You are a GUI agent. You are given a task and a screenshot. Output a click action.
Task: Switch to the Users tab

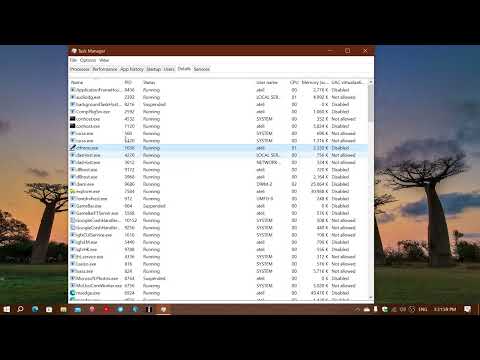(x=169, y=69)
